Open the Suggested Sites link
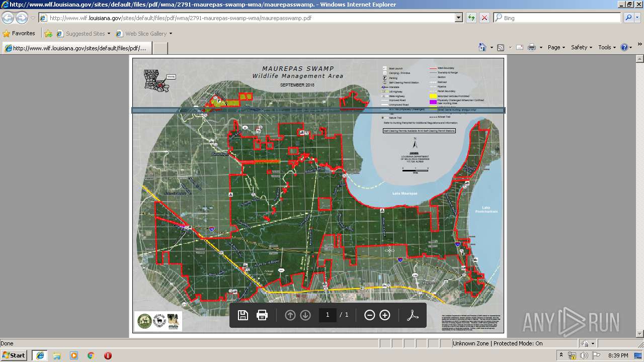The image size is (644, 362). (x=83, y=34)
